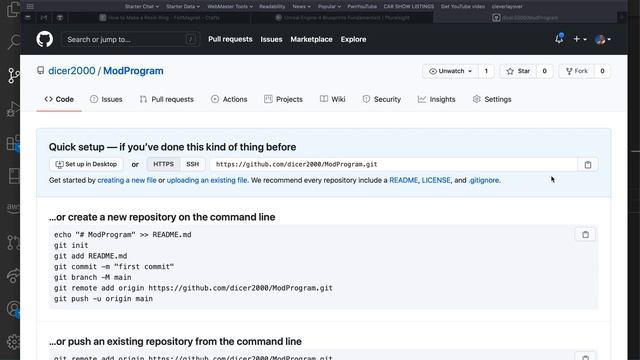Click the Get YouTube video bookmark

463,7
